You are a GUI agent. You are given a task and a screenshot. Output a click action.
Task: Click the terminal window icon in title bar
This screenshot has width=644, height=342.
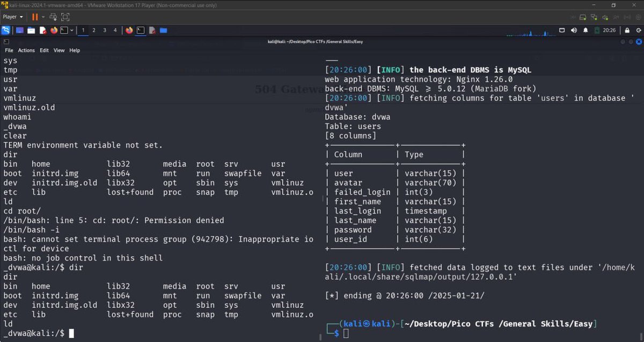point(5,41)
